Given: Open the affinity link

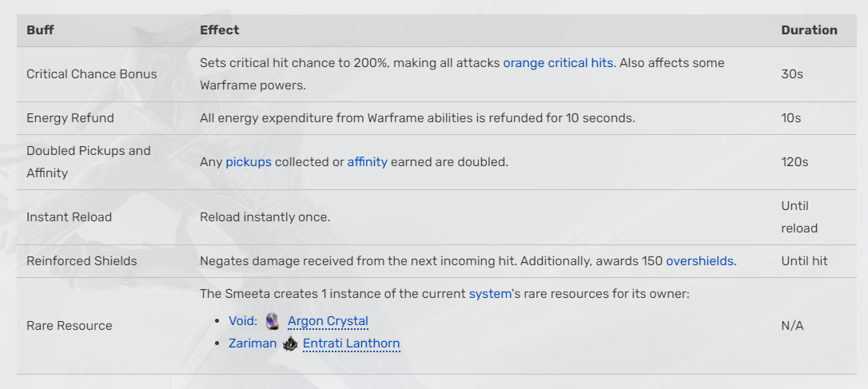Looking at the screenshot, I should (x=367, y=161).
